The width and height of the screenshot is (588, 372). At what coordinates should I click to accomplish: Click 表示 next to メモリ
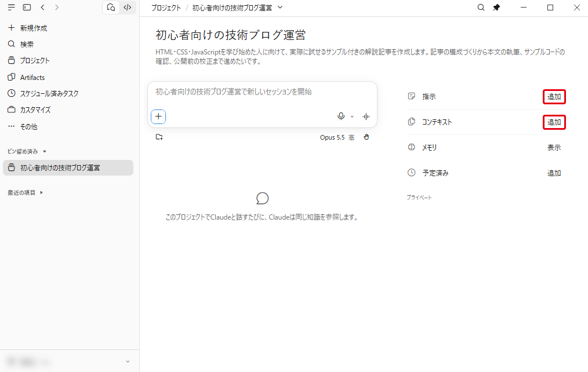point(554,148)
